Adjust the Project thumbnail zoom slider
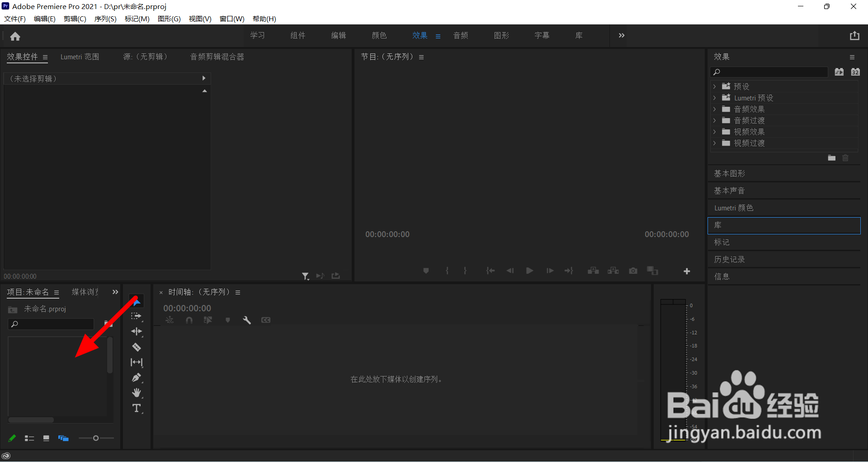 point(96,438)
